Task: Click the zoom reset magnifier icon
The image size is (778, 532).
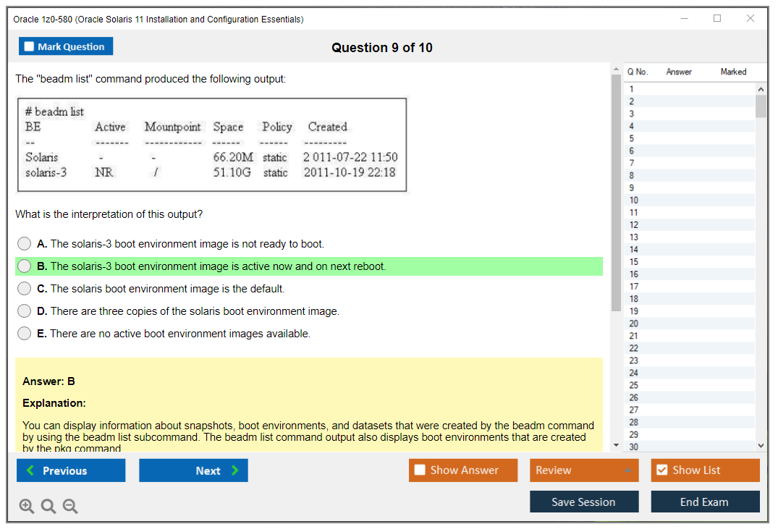Action: pyautogui.click(x=48, y=507)
